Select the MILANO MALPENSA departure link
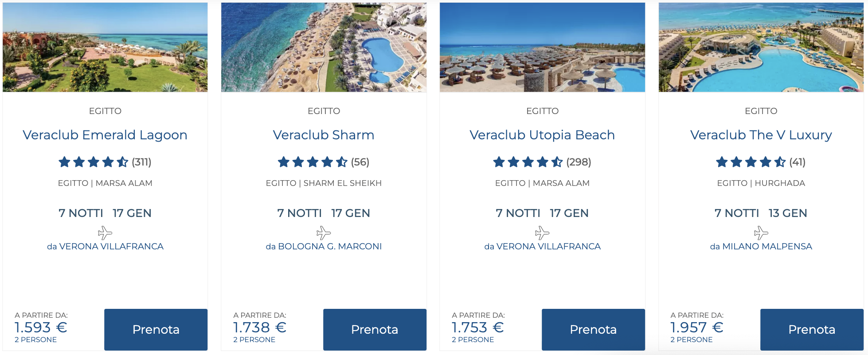 tap(762, 246)
